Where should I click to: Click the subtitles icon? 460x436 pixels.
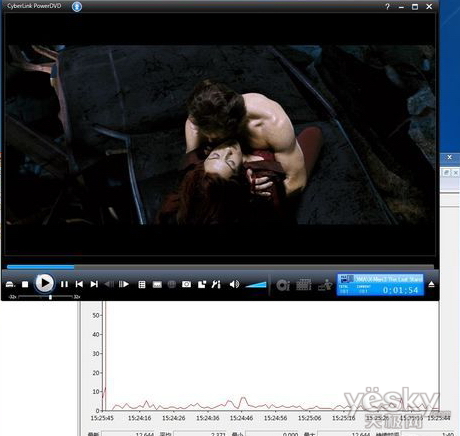pos(157,284)
